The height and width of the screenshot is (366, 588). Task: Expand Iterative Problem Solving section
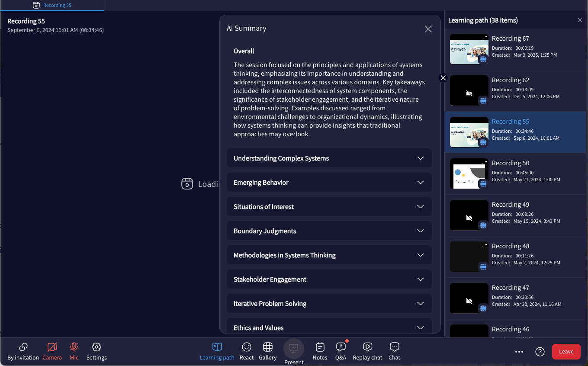[x=329, y=303]
